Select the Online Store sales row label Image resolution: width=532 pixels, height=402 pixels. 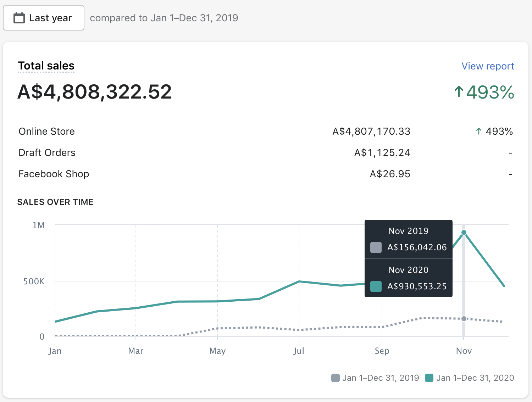click(x=46, y=132)
